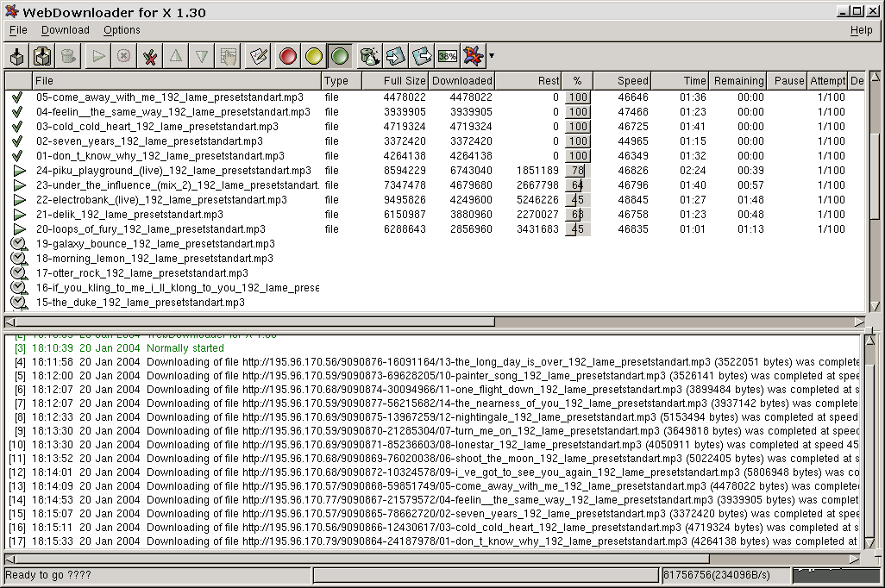Select the red speed limit button
The width and height of the screenshot is (885, 588).
point(288,56)
